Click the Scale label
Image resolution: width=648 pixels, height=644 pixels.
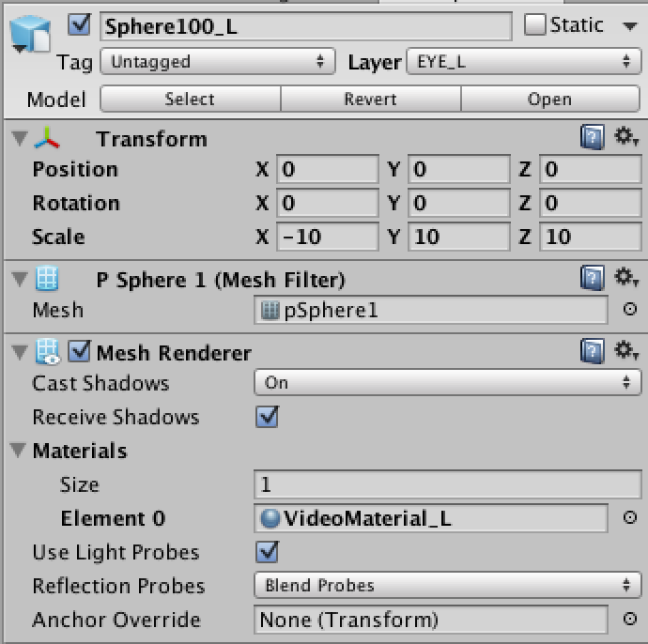coord(58,238)
